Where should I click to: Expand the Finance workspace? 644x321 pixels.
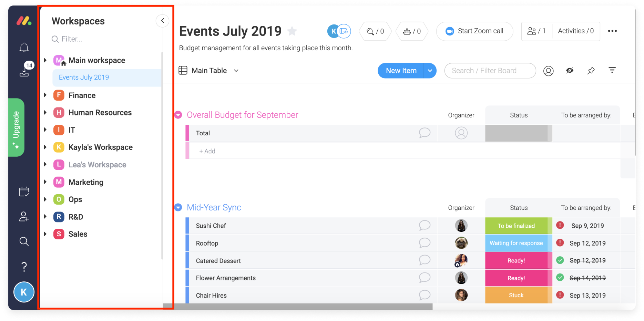[x=45, y=95]
